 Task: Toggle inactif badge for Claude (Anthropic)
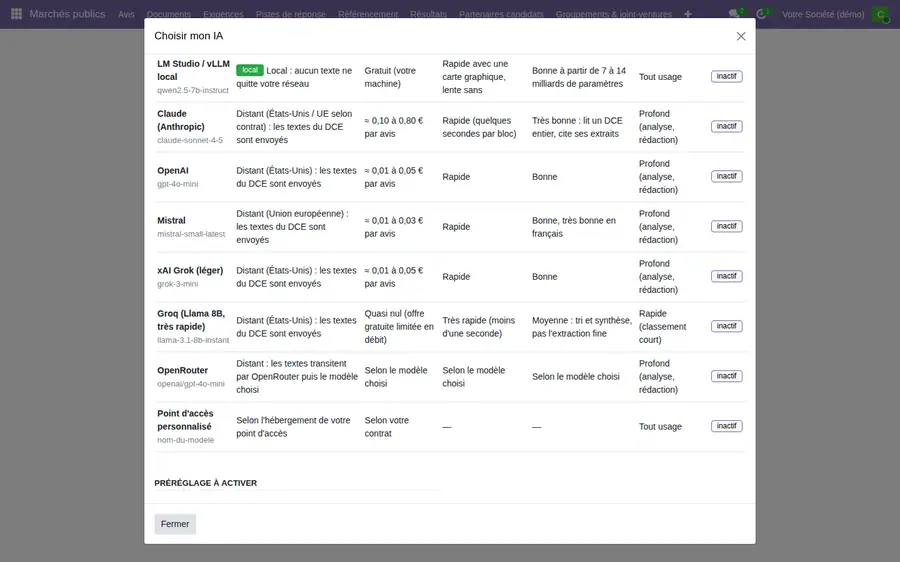tap(727, 126)
